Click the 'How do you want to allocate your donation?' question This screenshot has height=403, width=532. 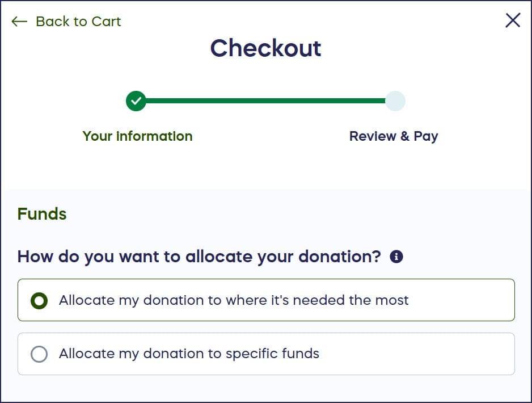(199, 257)
